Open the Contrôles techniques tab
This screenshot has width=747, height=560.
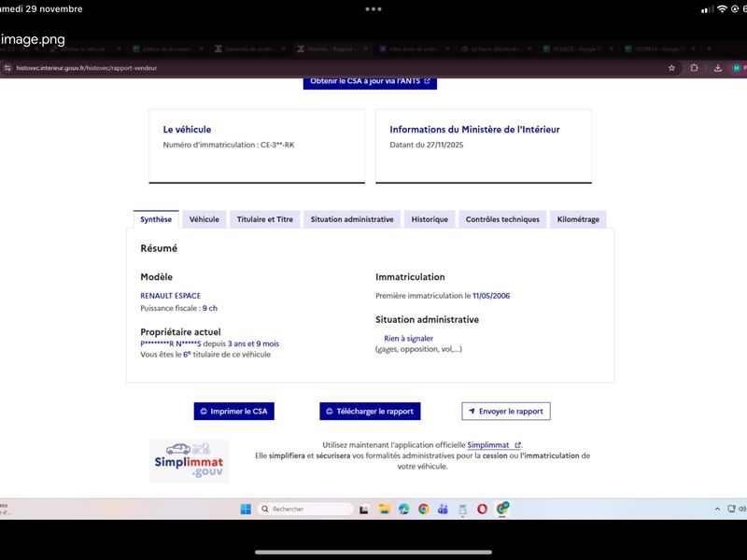[502, 219]
